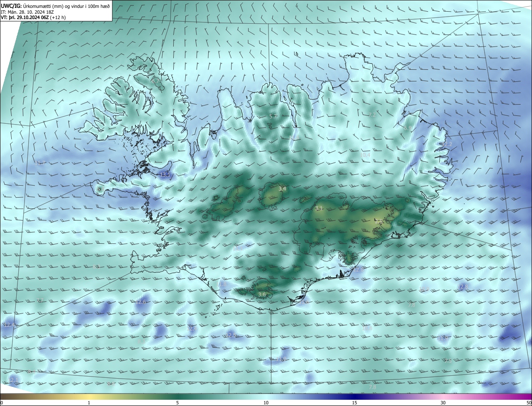Click the '1' tick label on the color scale
The image size is (532, 406).
click(89, 403)
